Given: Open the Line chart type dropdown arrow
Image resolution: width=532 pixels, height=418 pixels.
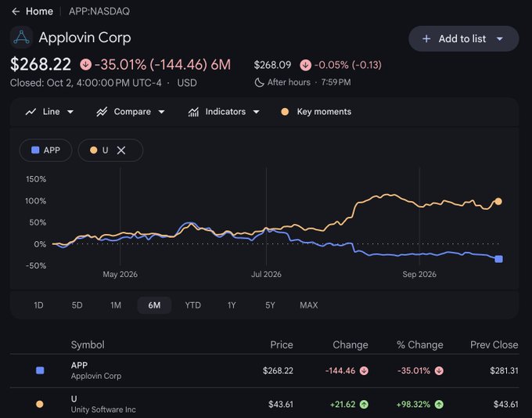Looking at the screenshot, I should [70, 112].
